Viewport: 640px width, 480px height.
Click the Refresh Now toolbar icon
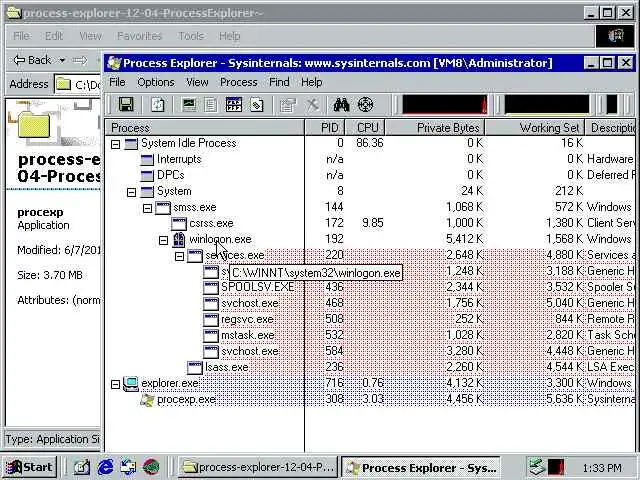tap(158, 105)
